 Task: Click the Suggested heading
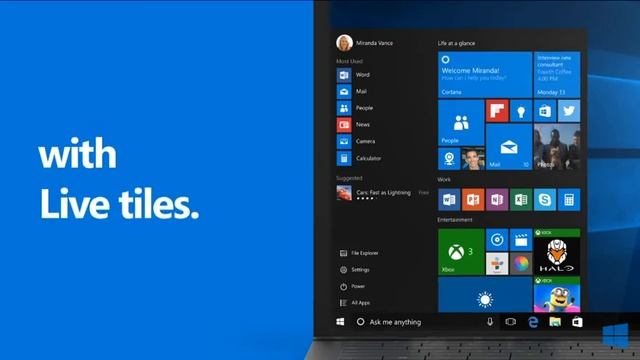349,178
